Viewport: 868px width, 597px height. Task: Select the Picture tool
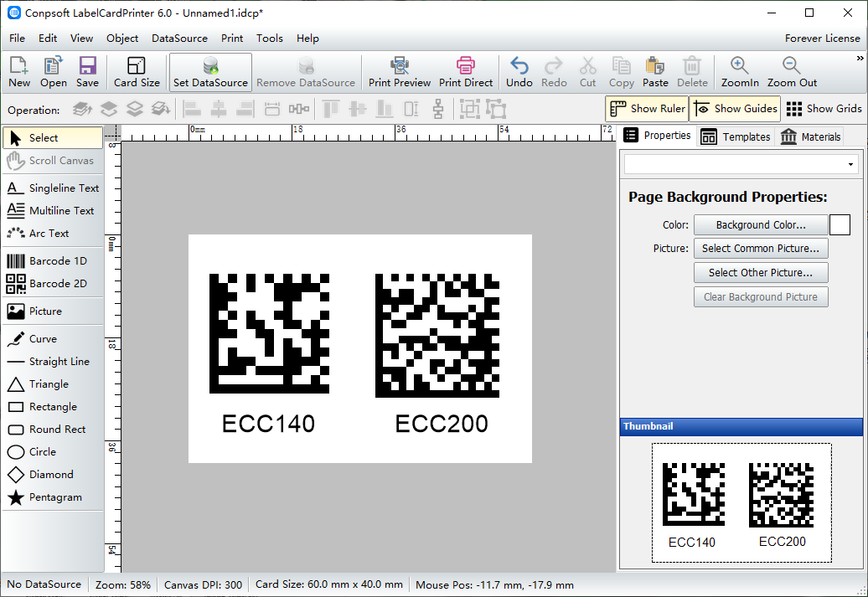tap(53, 311)
